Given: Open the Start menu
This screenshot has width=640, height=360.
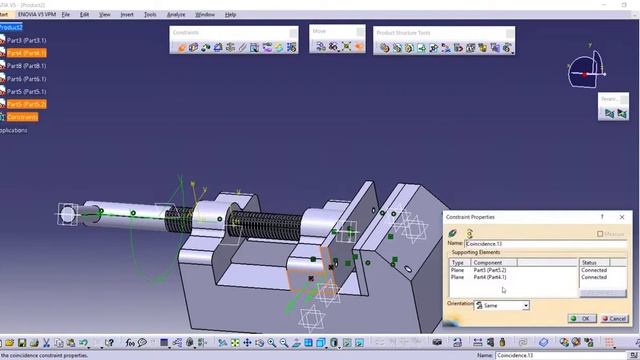Looking at the screenshot, I should pos(4,14).
